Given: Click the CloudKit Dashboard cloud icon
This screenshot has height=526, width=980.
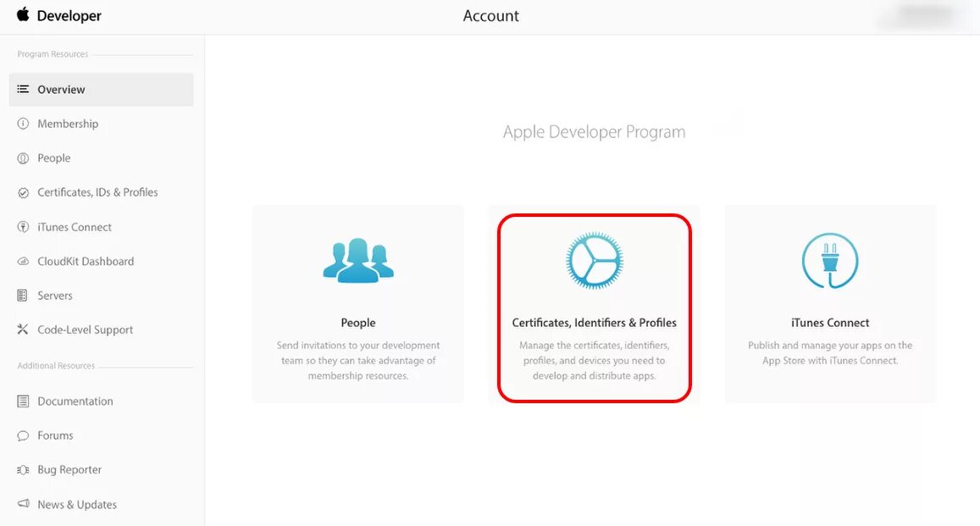Looking at the screenshot, I should tap(23, 261).
